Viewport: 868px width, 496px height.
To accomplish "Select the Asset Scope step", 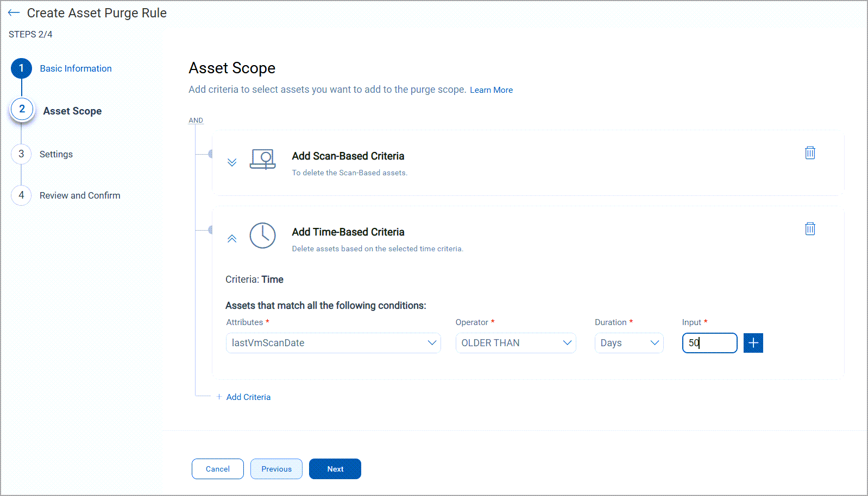I will click(72, 111).
